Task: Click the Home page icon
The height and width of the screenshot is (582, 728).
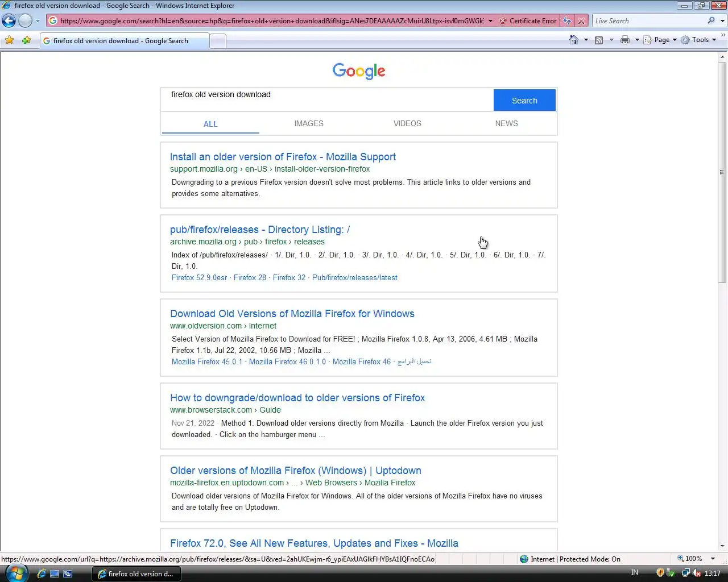Action: (574, 40)
